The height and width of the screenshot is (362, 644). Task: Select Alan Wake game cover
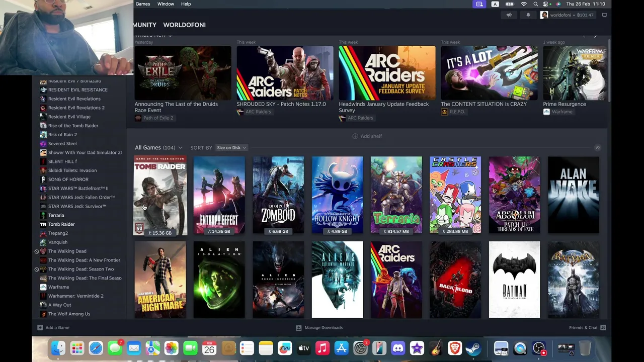(574, 195)
